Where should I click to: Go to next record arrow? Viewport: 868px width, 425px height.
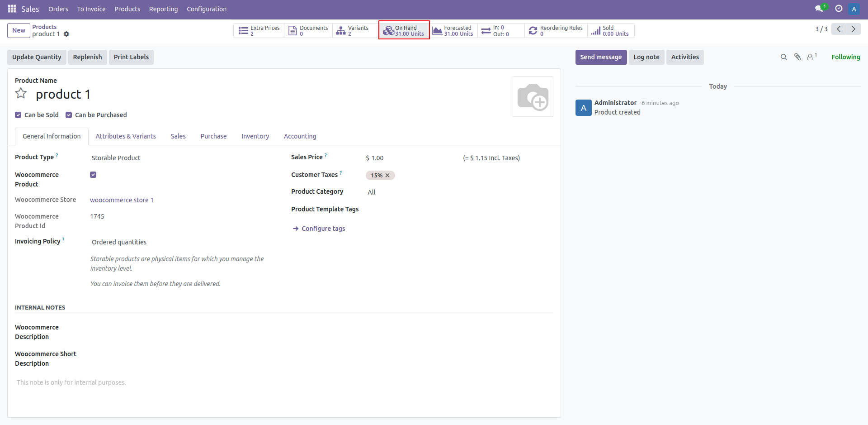click(x=853, y=29)
